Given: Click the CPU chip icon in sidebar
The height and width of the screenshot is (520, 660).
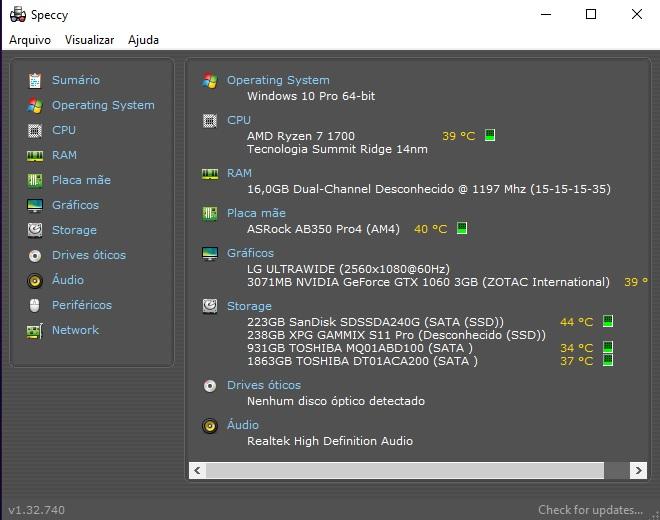Looking at the screenshot, I should (35, 131).
